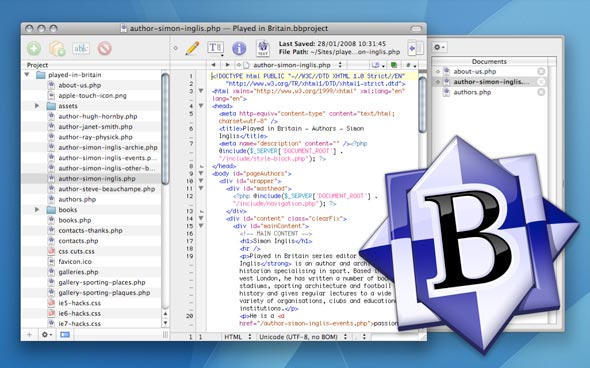Open the HTML language popup in status bar
The image size is (590, 368).
tap(237, 337)
